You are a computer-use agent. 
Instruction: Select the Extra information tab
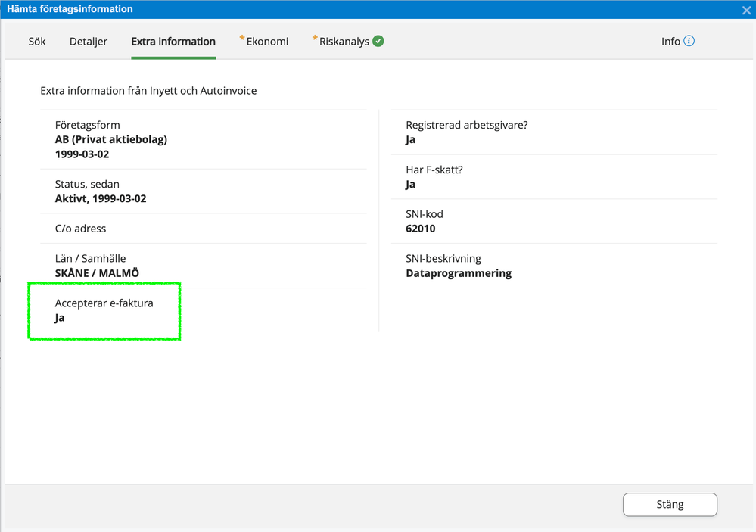(173, 42)
